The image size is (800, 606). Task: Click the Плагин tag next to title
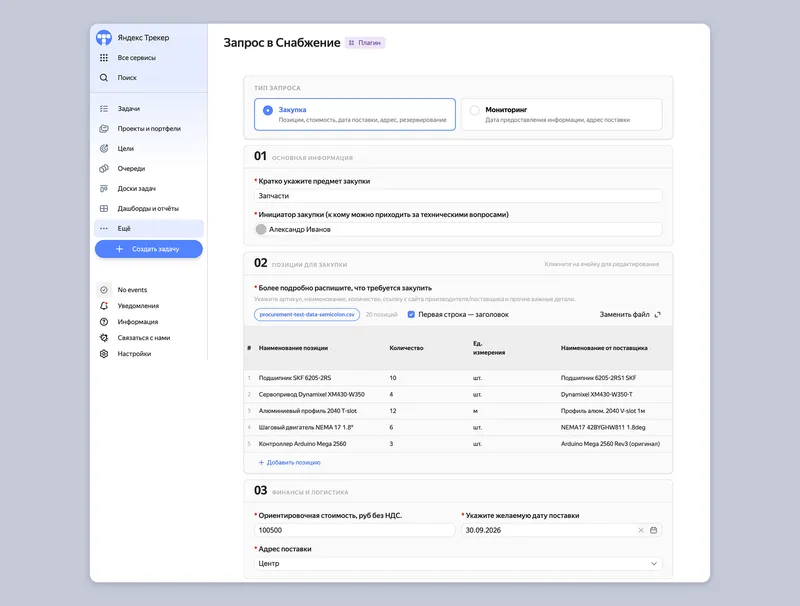(365, 43)
